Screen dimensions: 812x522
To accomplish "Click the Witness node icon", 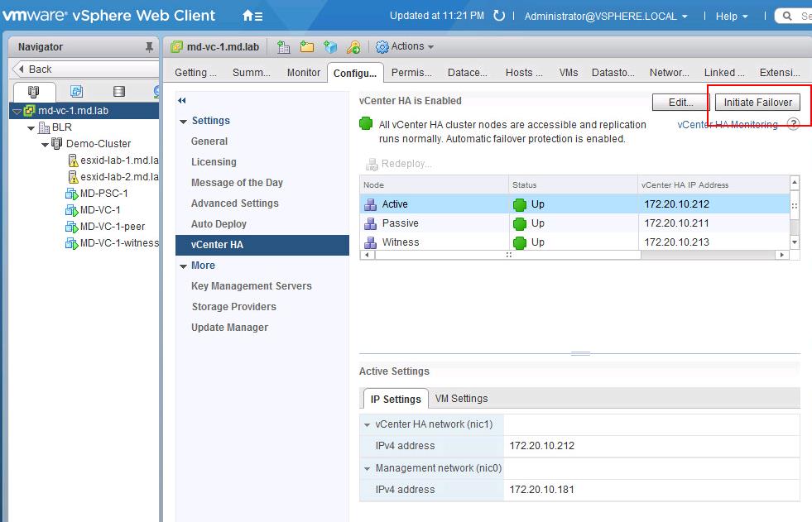I will (370, 242).
